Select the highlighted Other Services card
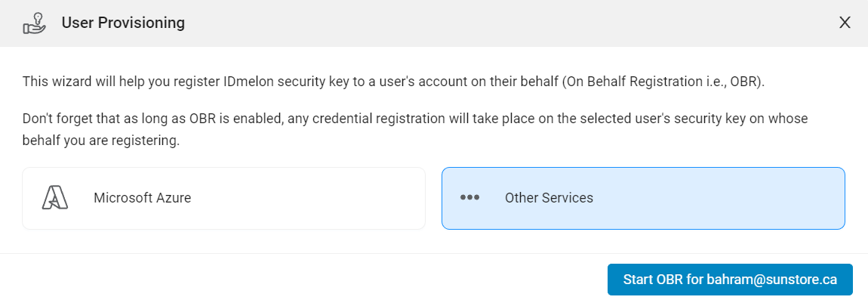The height and width of the screenshot is (303, 868). [643, 198]
